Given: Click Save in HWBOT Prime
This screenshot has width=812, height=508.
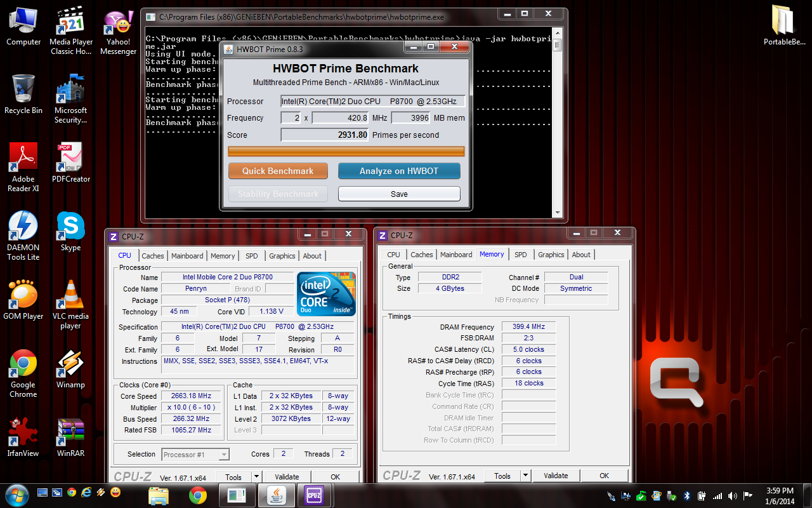Looking at the screenshot, I should coord(399,194).
